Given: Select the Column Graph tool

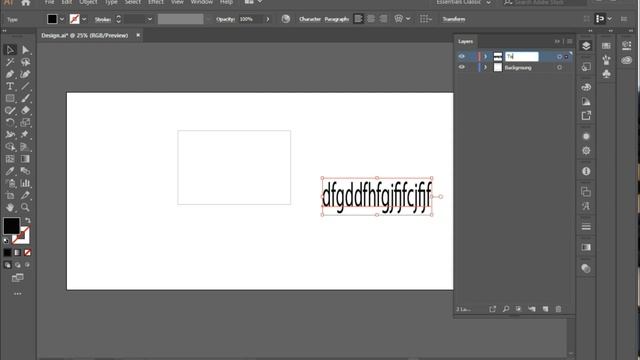Looking at the screenshot, I should (x=25, y=183).
